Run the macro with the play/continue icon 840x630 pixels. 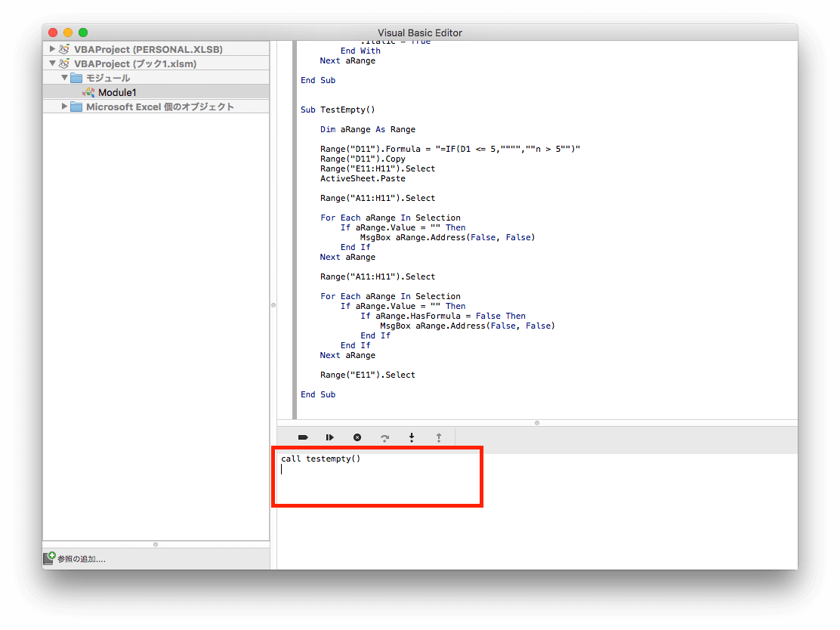click(329, 437)
